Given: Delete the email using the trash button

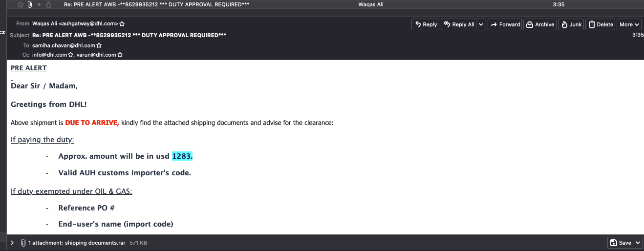Looking at the screenshot, I should (601, 24).
